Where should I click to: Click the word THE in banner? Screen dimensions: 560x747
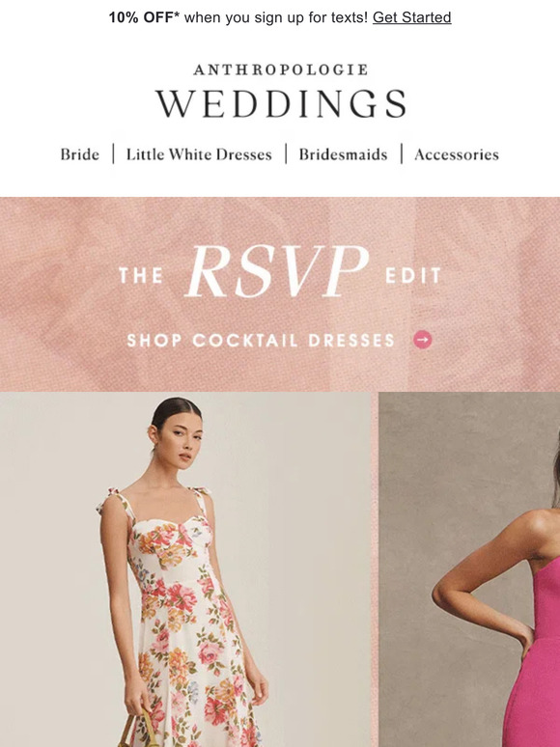141,276
